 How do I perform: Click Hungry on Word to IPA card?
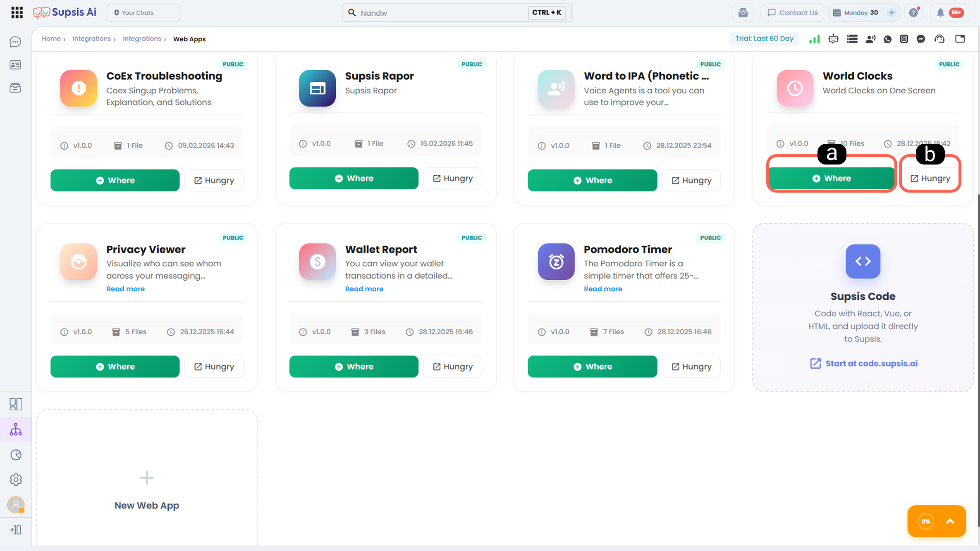[691, 180]
